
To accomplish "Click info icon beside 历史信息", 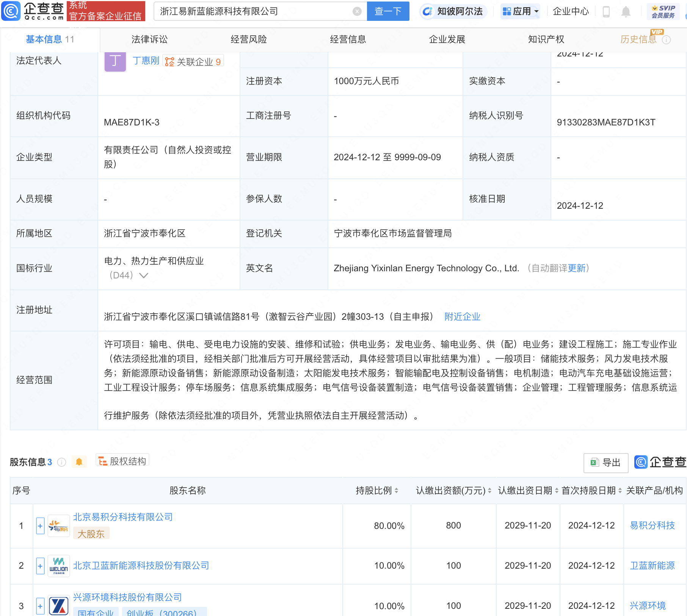I will coord(666,40).
